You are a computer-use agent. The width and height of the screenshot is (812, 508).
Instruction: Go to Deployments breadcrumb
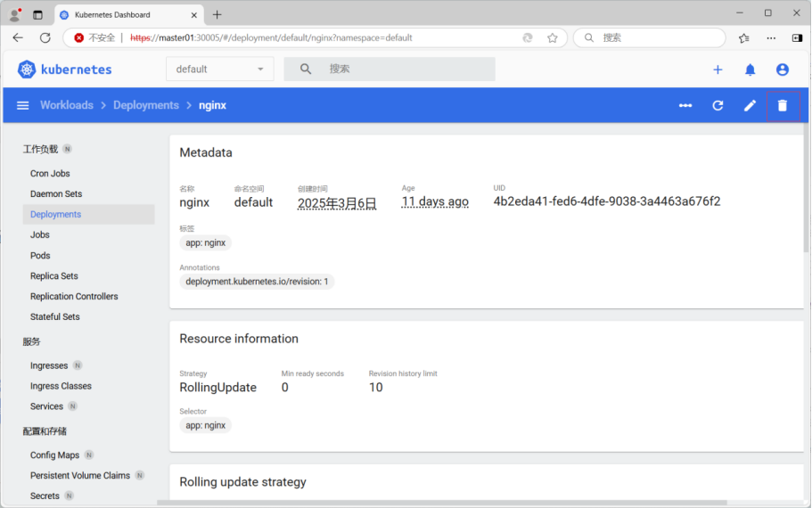click(x=146, y=105)
